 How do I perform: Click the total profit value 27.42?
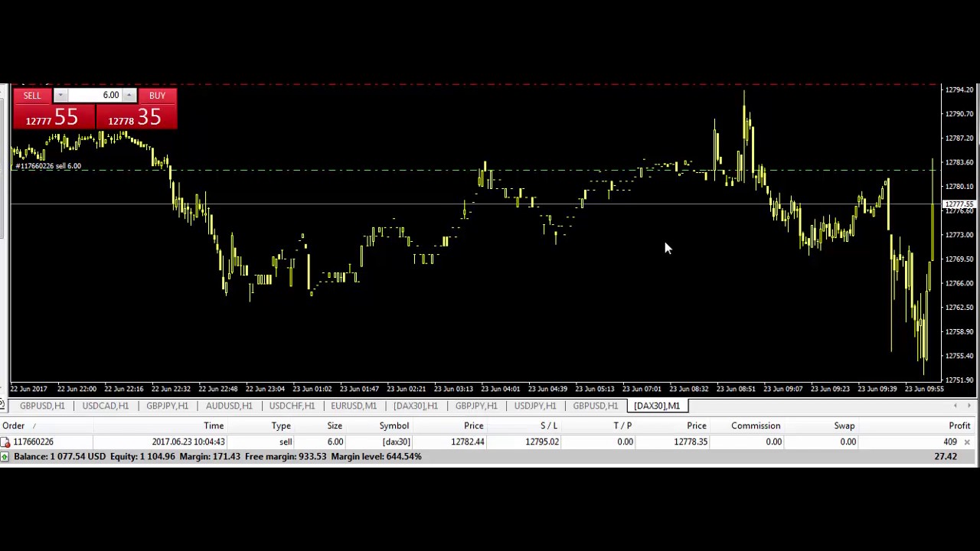tap(946, 456)
